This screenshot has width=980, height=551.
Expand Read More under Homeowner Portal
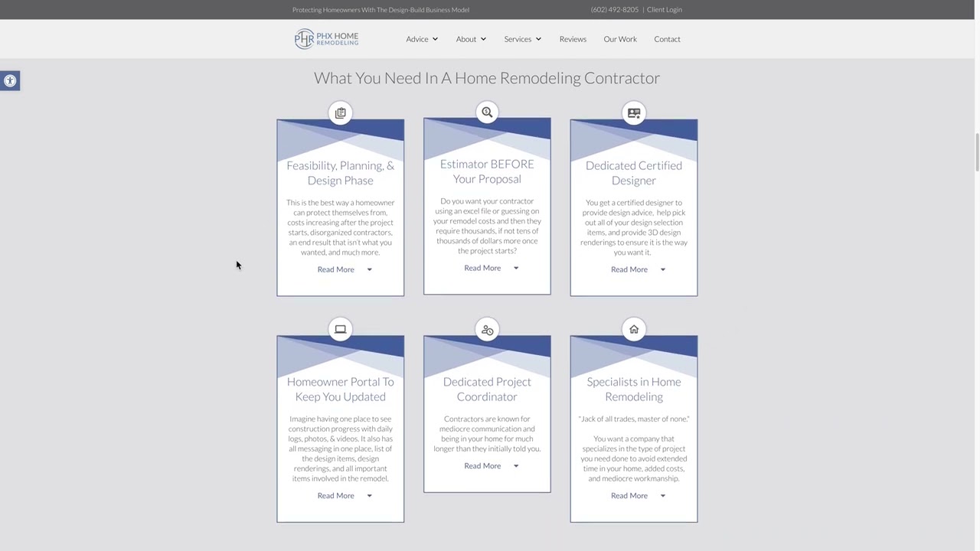pos(345,496)
